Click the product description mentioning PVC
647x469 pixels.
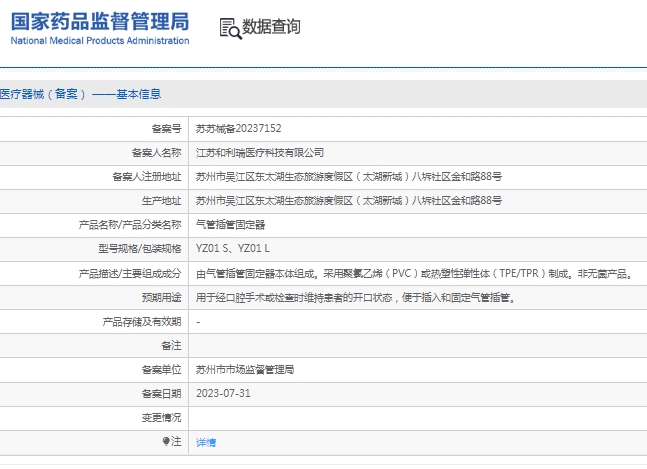click(x=414, y=273)
